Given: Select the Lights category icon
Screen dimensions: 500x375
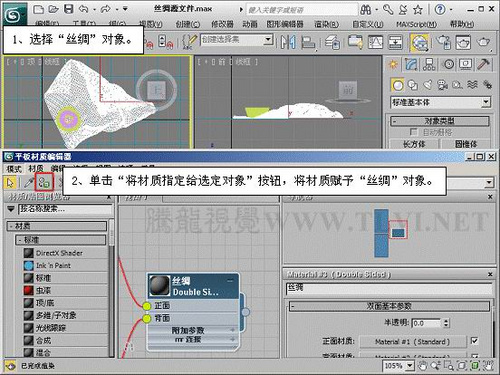Looking at the screenshot, I should pos(428,85).
